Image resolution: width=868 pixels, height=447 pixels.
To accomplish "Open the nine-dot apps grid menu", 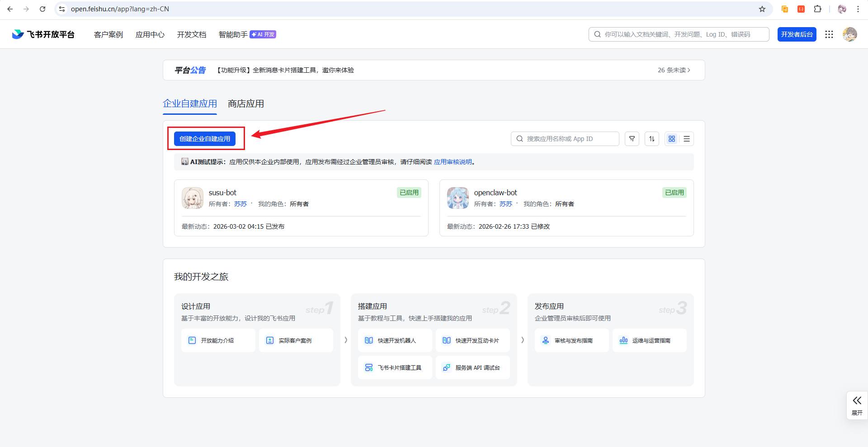I will pyautogui.click(x=829, y=34).
